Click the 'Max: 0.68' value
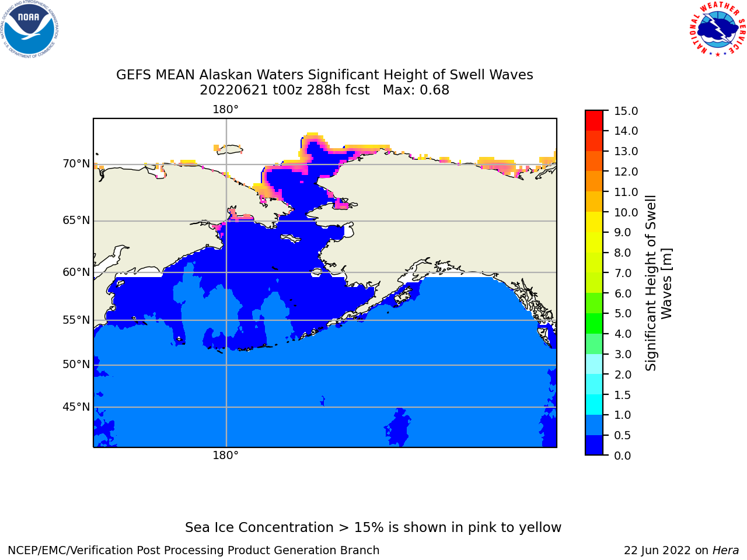747x560 pixels. tap(416, 90)
